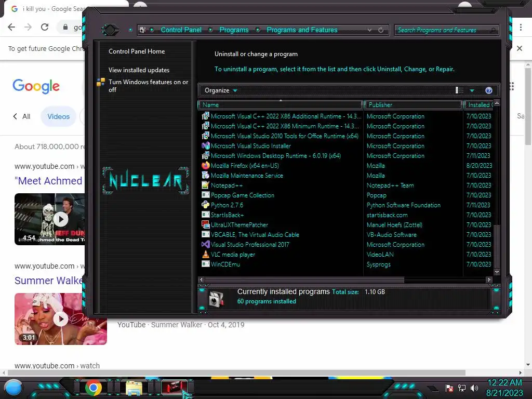This screenshot has width=532, height=399.
Task: Click the change view icon in toolbar
Action: point(459,90)
